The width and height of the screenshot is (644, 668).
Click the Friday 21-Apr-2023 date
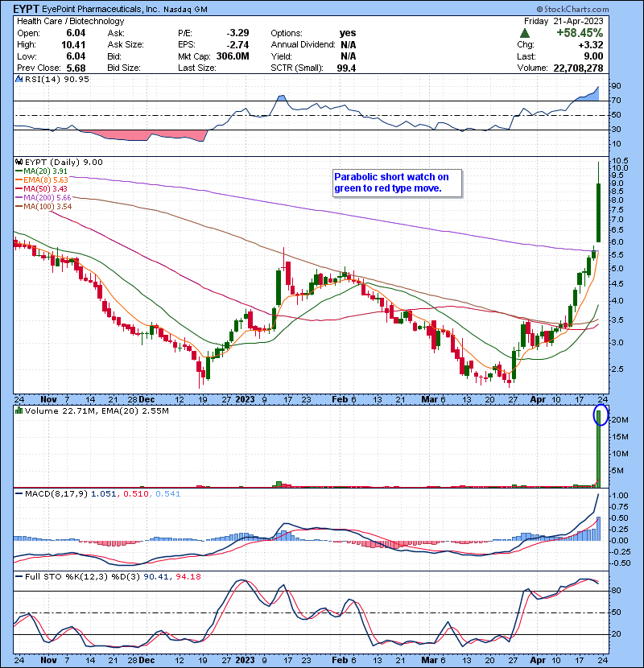[563, 21]
